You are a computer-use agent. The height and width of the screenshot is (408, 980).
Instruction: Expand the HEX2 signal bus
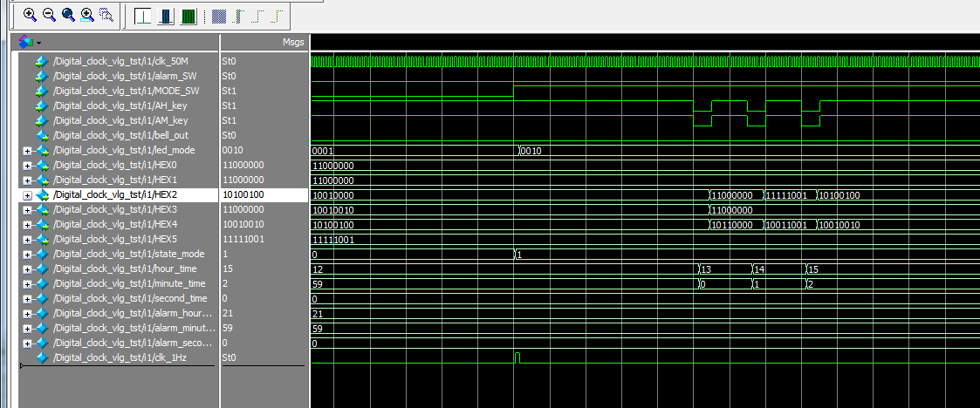28,195
